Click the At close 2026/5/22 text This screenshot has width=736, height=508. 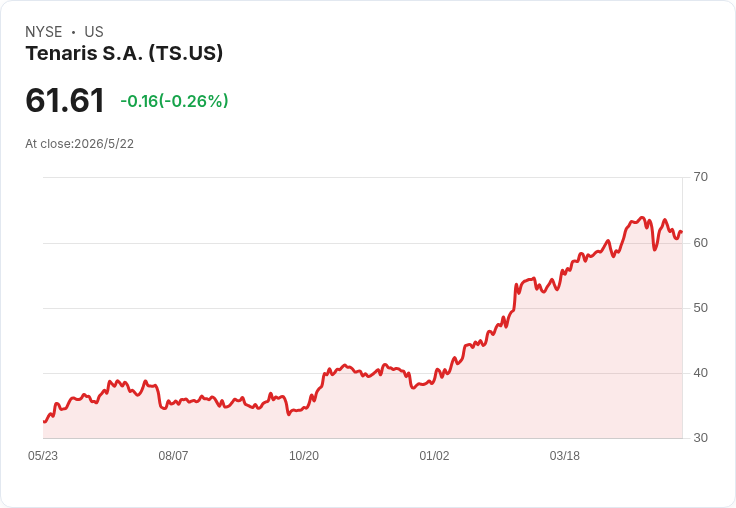tap(79, 144)
